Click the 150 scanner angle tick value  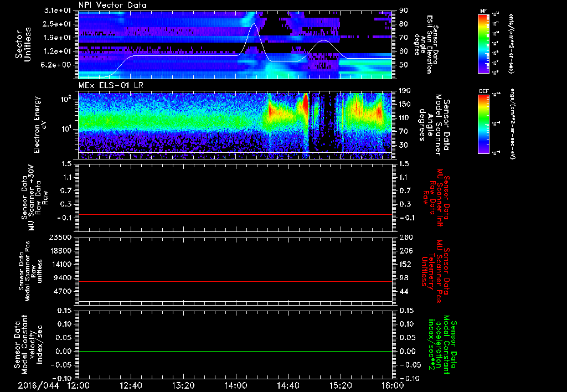406,105
